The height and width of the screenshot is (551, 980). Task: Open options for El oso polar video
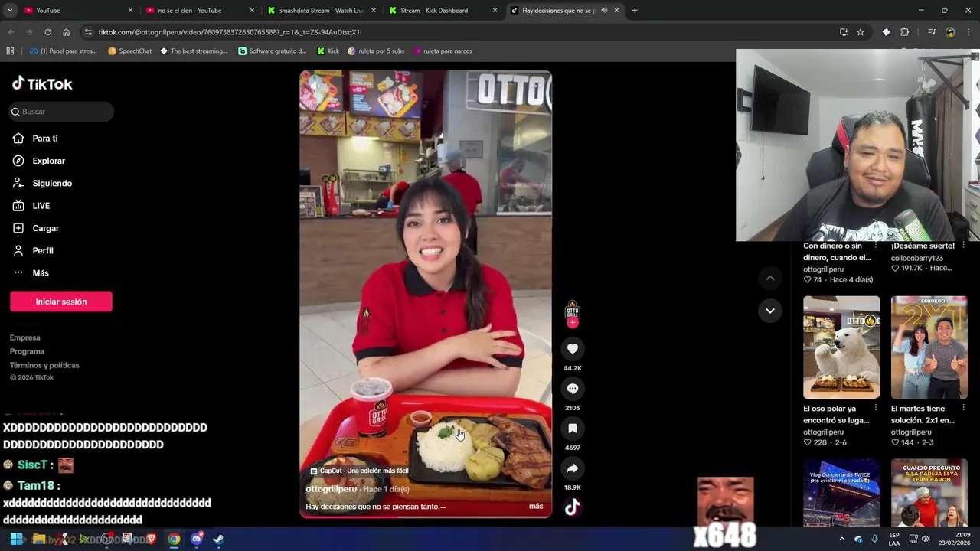875,409
